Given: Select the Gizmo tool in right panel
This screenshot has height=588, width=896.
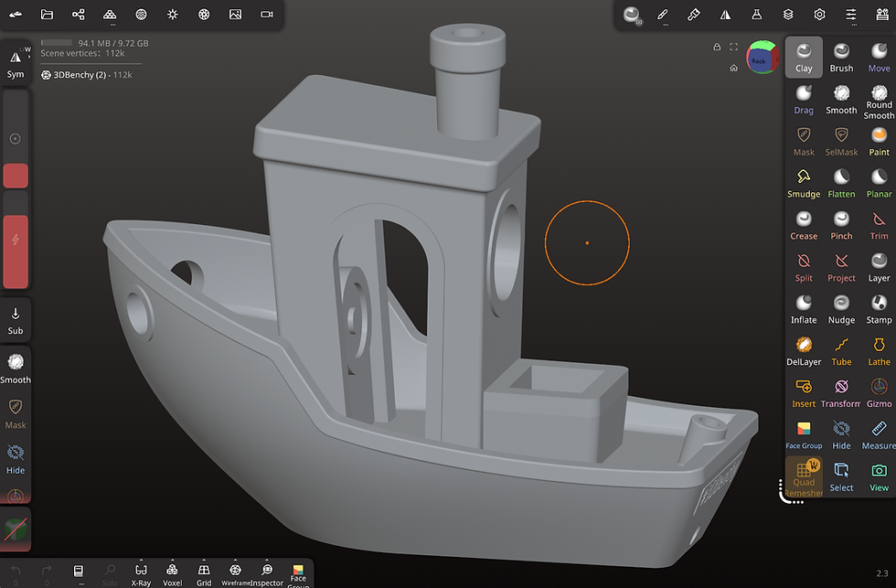Looking at the screenshot, I should pyautogui.click(x=879, y=393).
